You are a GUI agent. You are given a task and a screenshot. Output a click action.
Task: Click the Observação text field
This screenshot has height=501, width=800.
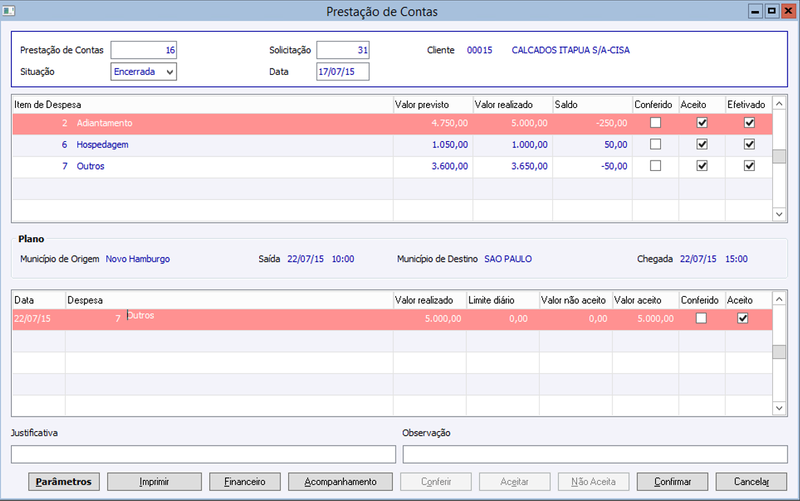[x=595, y=454]
